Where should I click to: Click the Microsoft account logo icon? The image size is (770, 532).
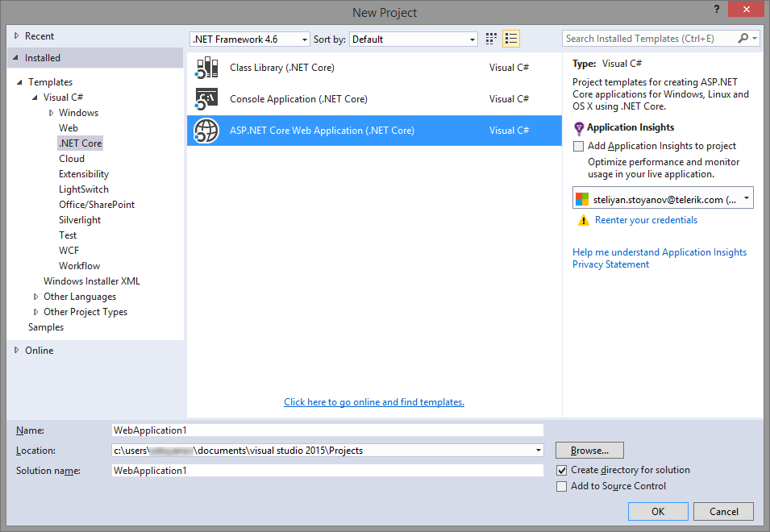(x=582, y=199)
